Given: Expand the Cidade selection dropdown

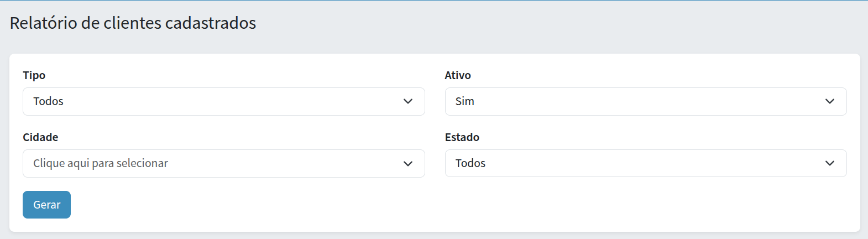Looking at the screenshot, I should click(223, 163).
